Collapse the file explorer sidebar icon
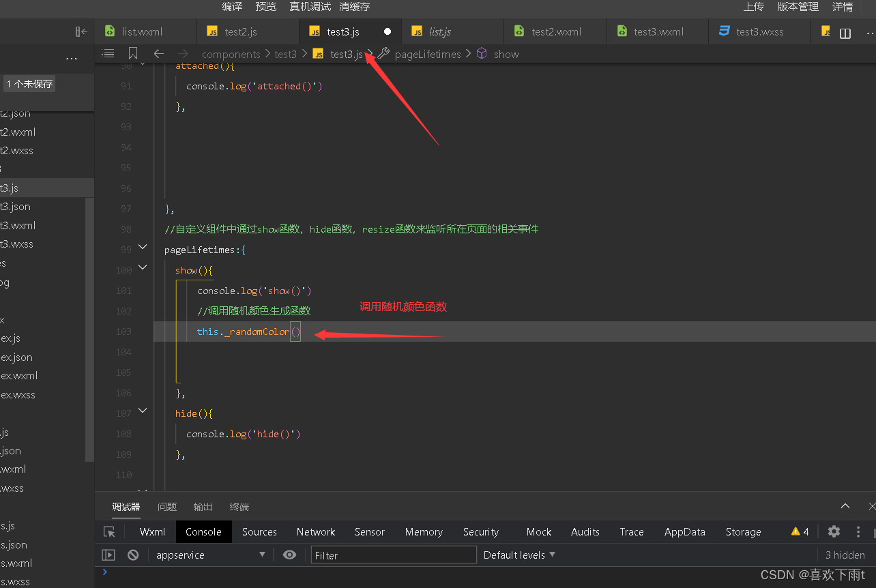The width and height of the screenshot is (876, 588). 81,31
